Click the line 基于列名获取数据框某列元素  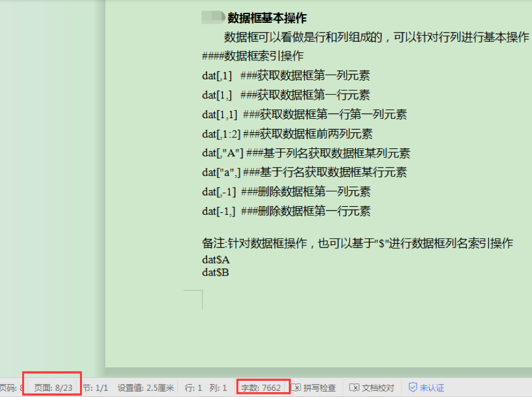[x=305, y=153]
